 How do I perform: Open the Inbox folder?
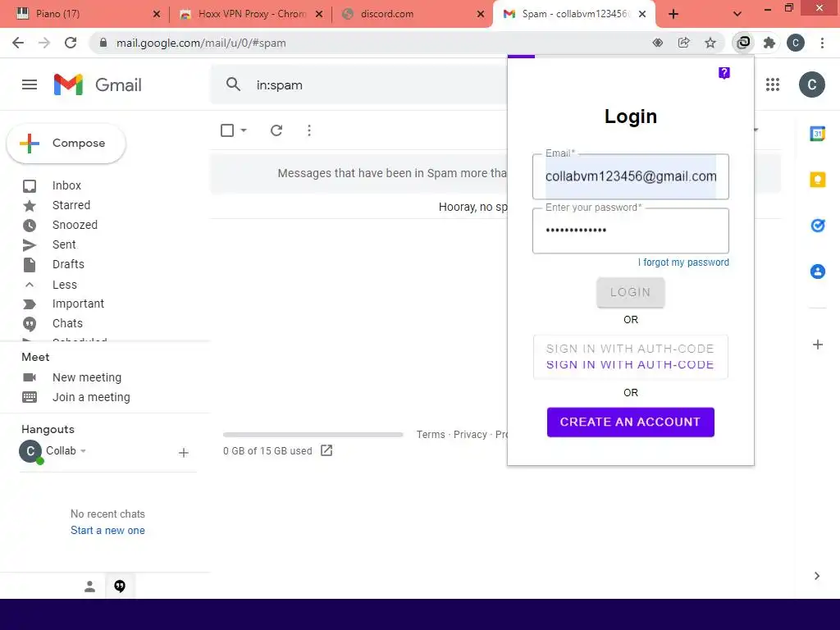click(66, 185)
